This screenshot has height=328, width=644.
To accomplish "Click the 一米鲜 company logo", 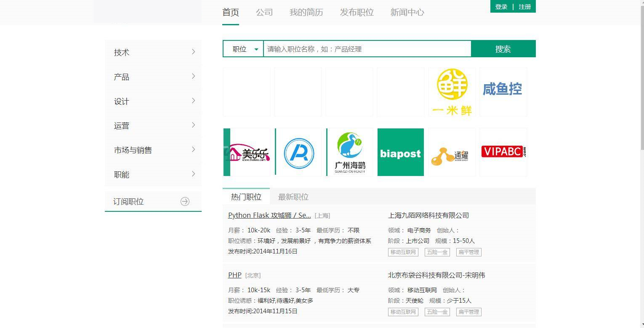I will click(452, 91).
